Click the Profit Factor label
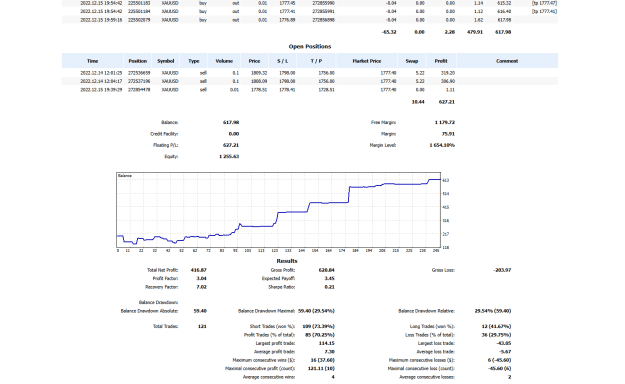 (165, 278)
